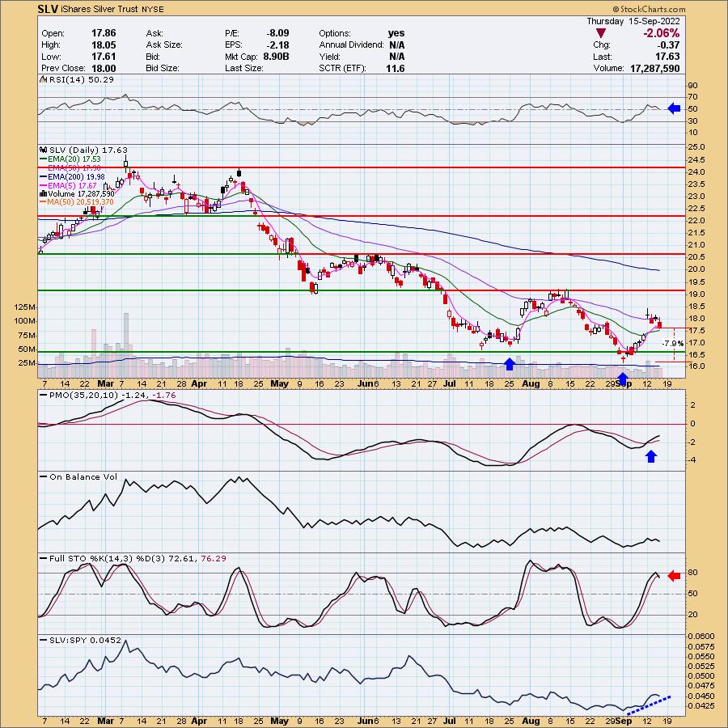Screen dimensions: 728x728
Task: Open the StockCharts.com copyright link
Action: coord(649,9)
